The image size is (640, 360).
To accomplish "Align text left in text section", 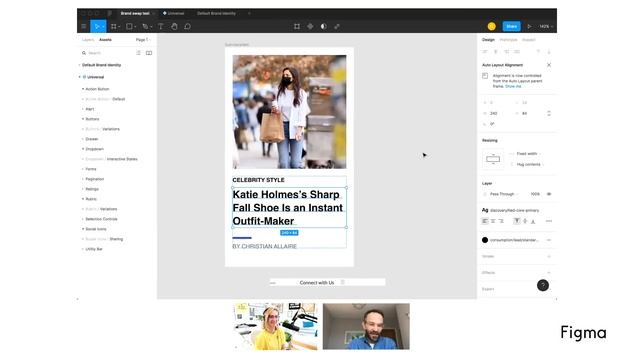I will pos(485,221).
